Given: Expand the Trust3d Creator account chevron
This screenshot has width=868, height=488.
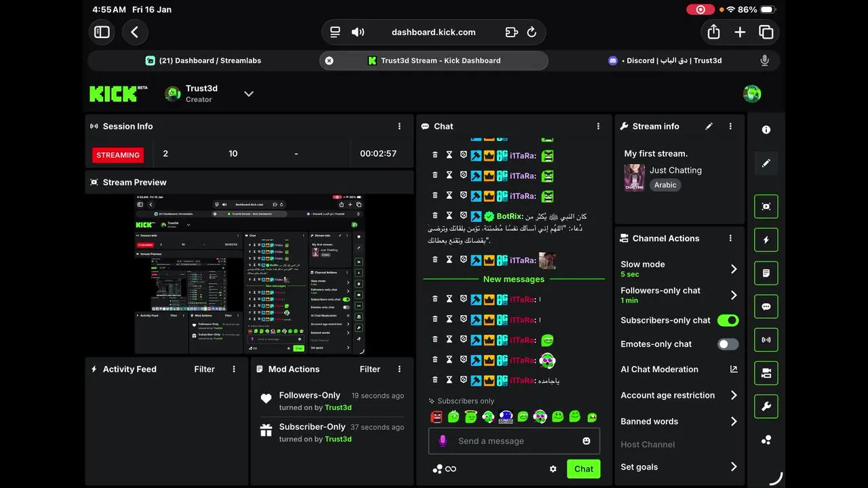Looking at the screenshot, I should point(249,94).
